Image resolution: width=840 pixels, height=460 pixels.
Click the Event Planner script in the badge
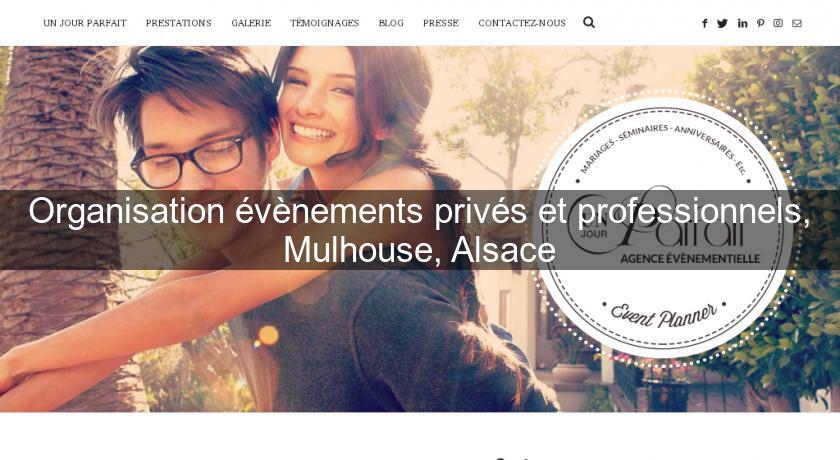tap(664, 314)
